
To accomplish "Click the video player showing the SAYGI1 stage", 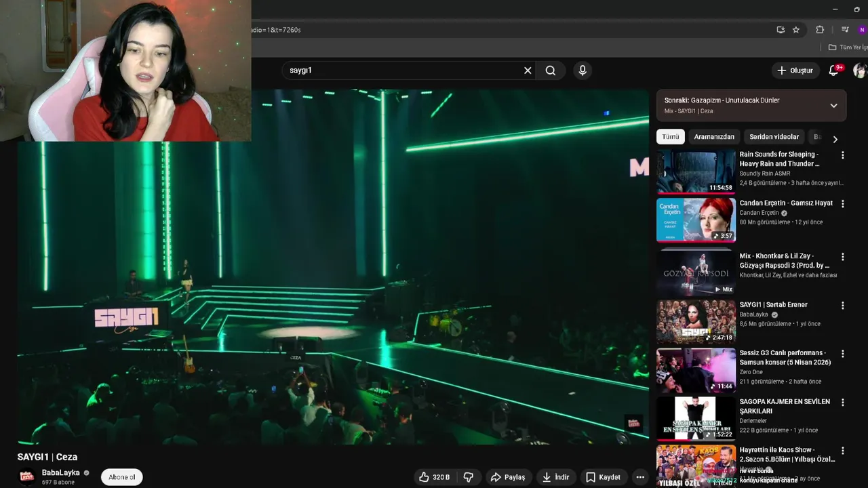I will (x=333, y=267).
